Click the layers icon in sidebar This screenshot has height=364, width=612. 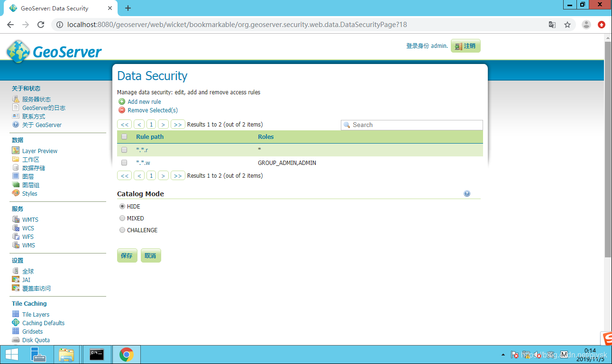(16, 176)
